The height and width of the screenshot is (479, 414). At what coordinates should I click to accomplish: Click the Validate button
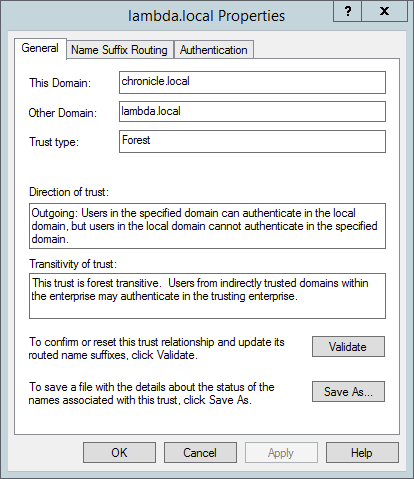click(x=348, y=347)
